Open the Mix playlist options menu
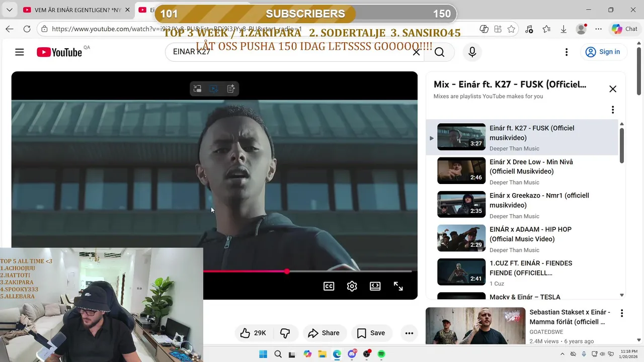 pos(613,110)
